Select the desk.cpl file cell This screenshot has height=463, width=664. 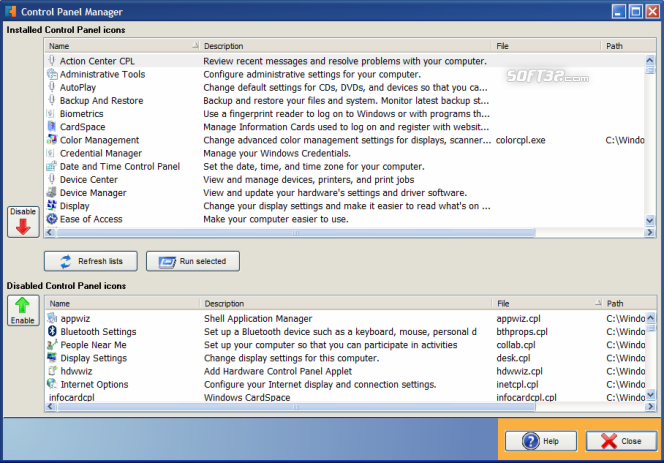pos(513,358)
